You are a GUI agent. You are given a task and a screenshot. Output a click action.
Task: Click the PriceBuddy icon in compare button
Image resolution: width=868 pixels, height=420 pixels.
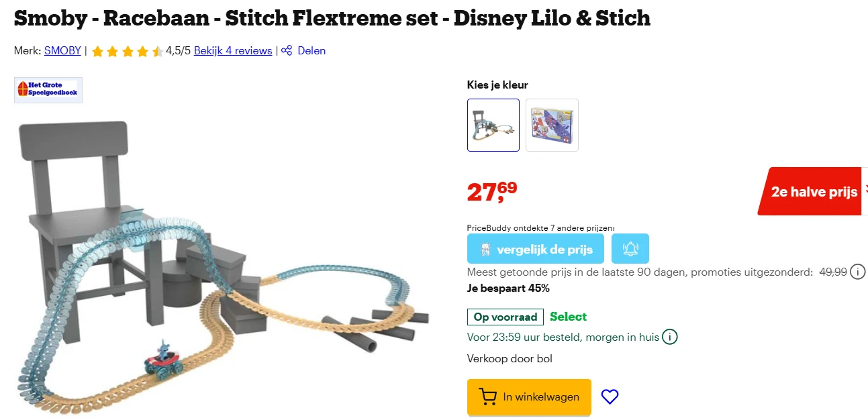486,250
